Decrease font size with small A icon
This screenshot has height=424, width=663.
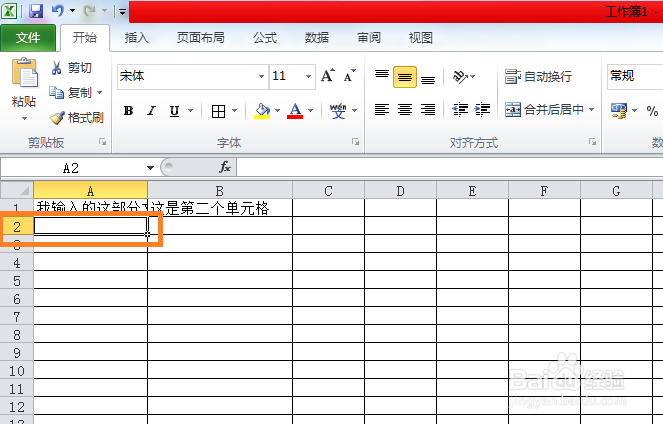pos(349,76)
